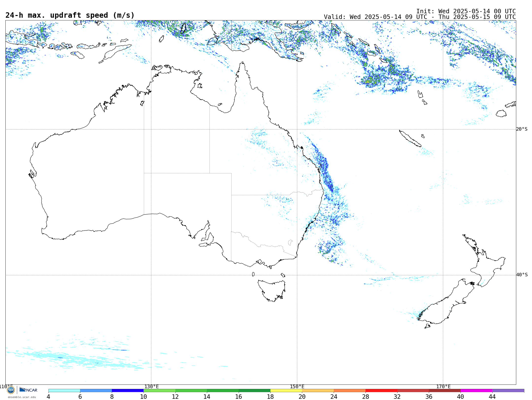Pick the green 14–16 colorbar segment
Viewport: 532px width, 400px height.
(223, 391)
